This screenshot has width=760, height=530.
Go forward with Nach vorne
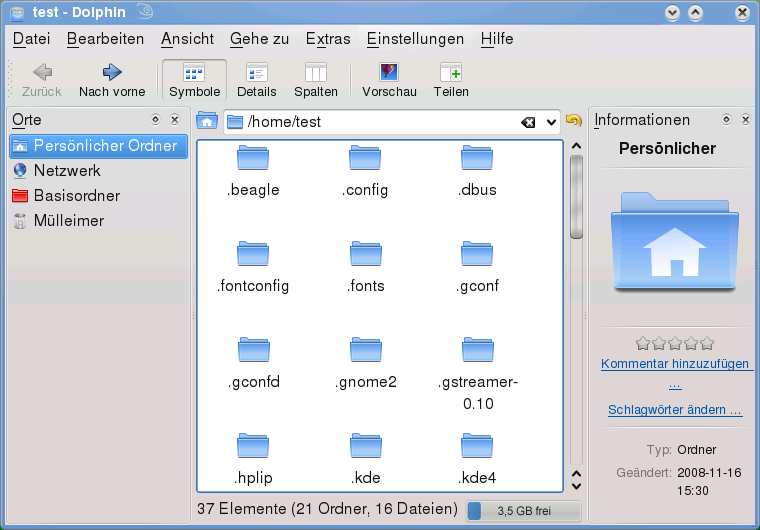pyautogui.click(x=112, y=80)
